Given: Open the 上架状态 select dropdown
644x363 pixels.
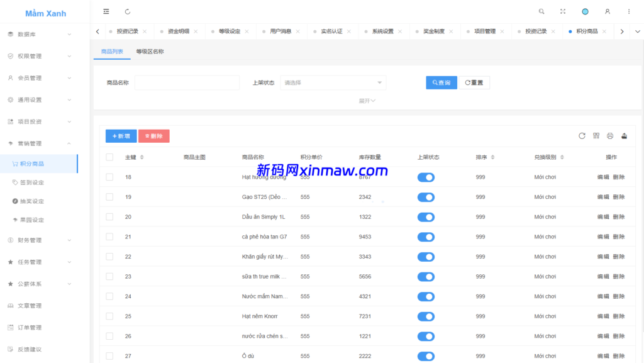Looking at the screenshot, I should 333,82.
